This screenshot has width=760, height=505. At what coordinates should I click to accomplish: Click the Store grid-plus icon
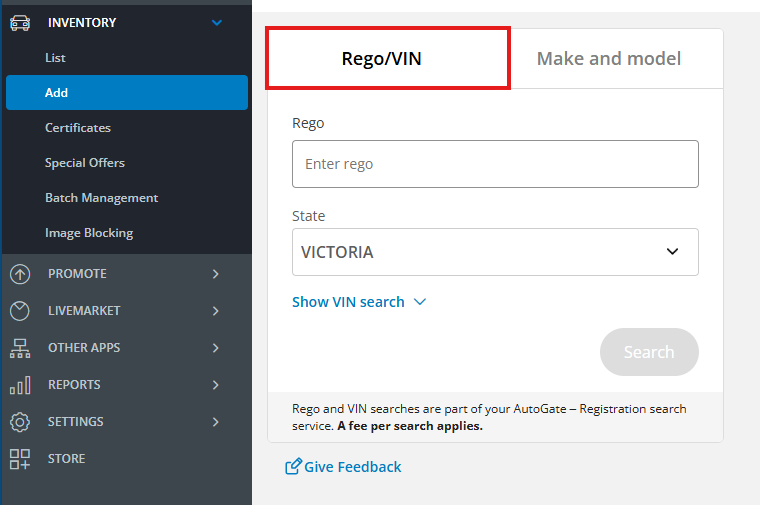tap(20, 459)
